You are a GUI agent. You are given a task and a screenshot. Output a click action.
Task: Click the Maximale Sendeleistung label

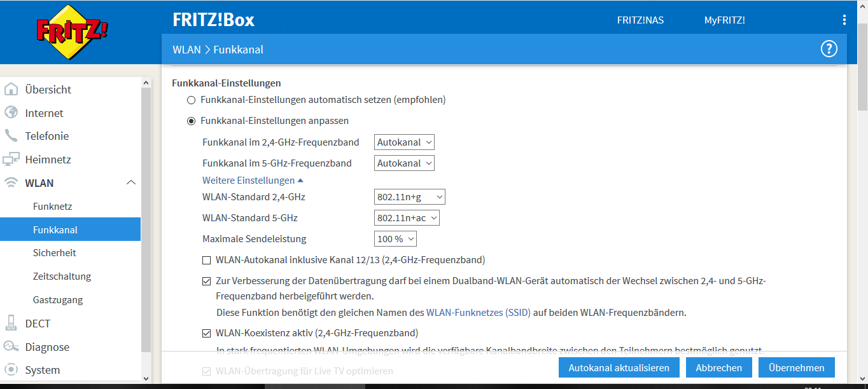coord(255,239)
